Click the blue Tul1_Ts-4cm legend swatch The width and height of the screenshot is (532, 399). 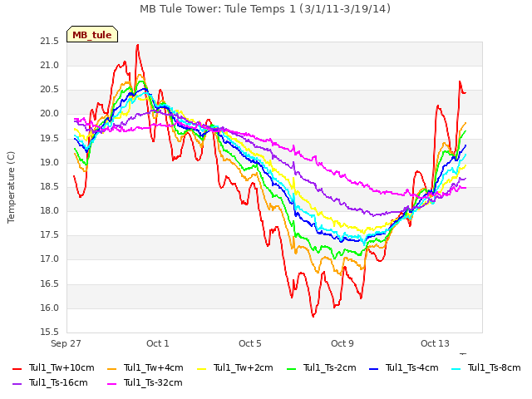point(373,368)
